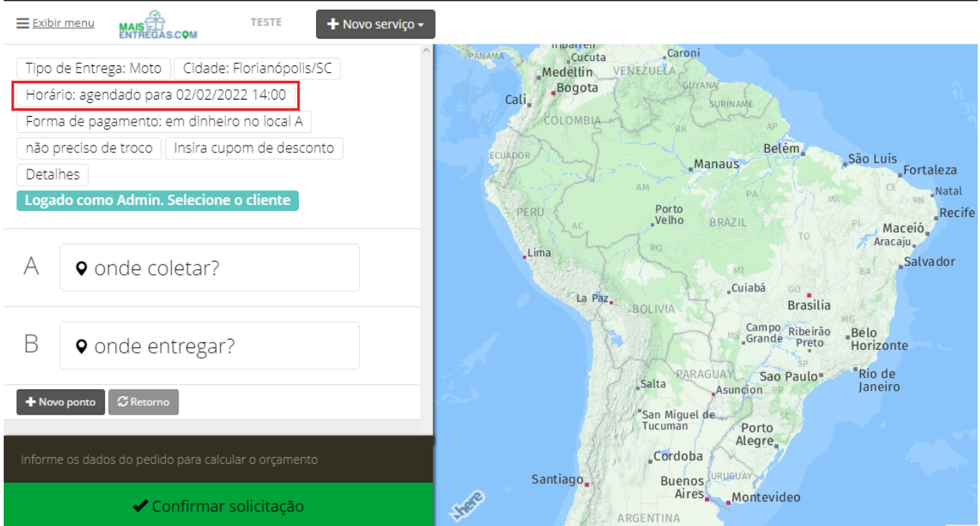Click the scroll-up arrow of the order panel
The width and height of the screenshot is (980, 526).
coord(427,51)
